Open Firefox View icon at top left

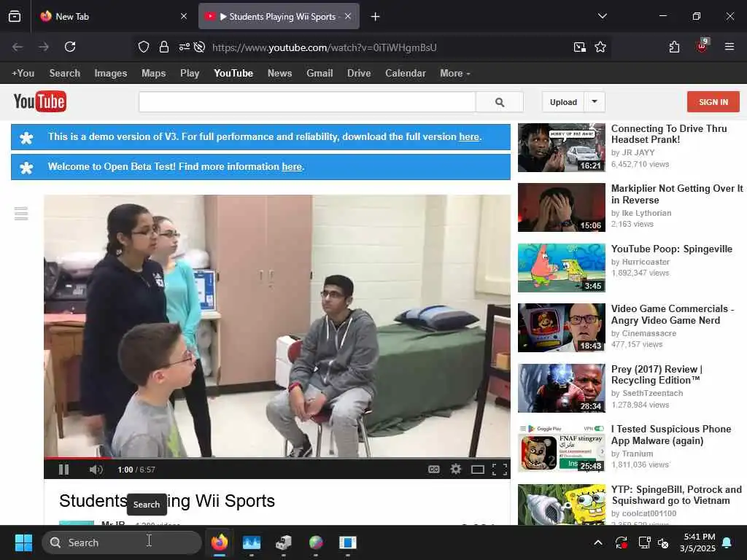point(15,17)
